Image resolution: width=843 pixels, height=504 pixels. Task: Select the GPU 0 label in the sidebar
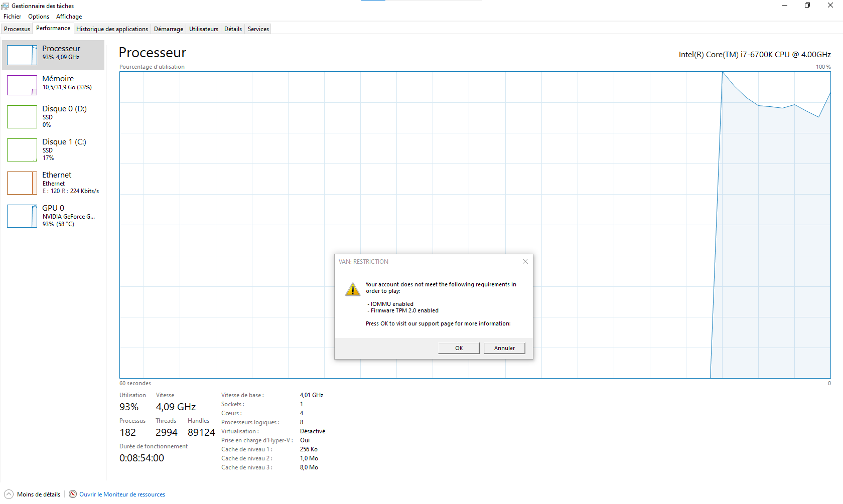click(x=53, y=208)
